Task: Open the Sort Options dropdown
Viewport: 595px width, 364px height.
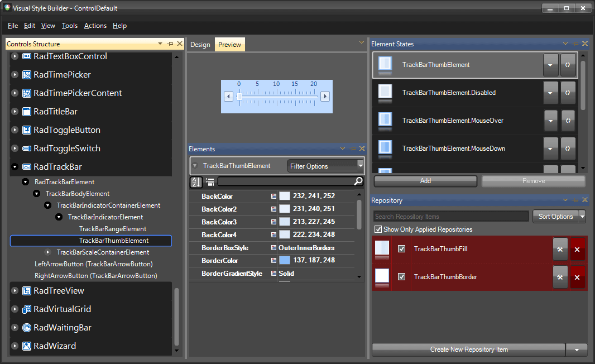Action: click(559, 216)
